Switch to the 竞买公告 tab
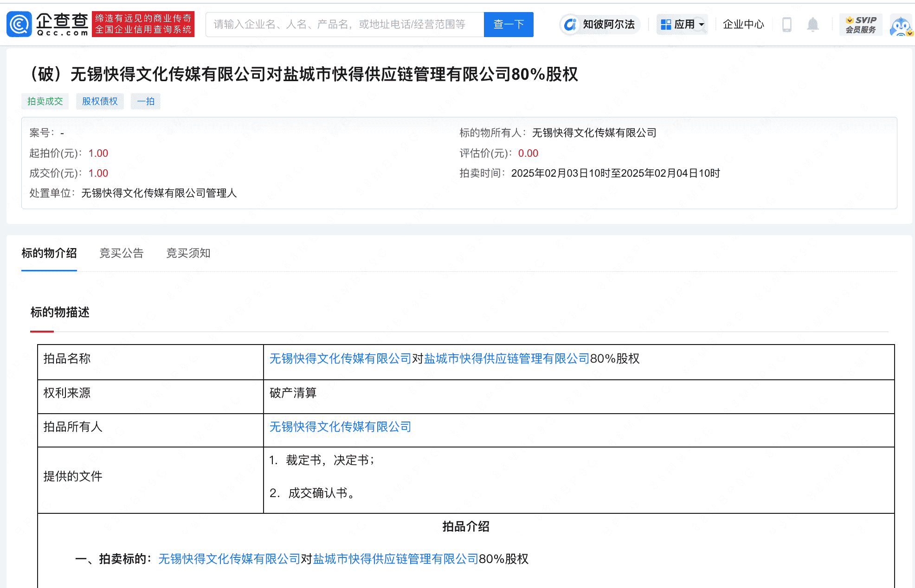This screenshot has height=588, width=915. tap(122, 253)
